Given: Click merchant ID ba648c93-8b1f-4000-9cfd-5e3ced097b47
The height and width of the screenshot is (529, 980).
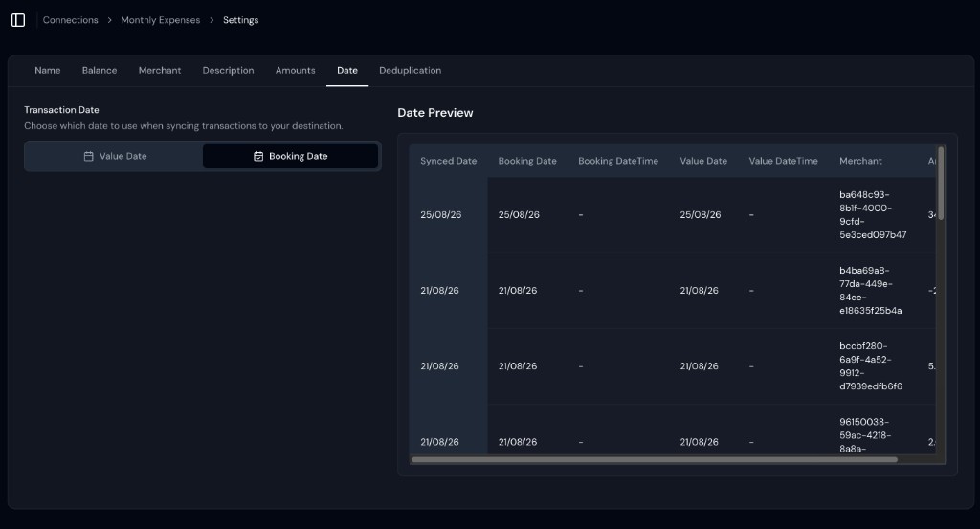Looking at the screenshot, I should click(x=873, y=215).
